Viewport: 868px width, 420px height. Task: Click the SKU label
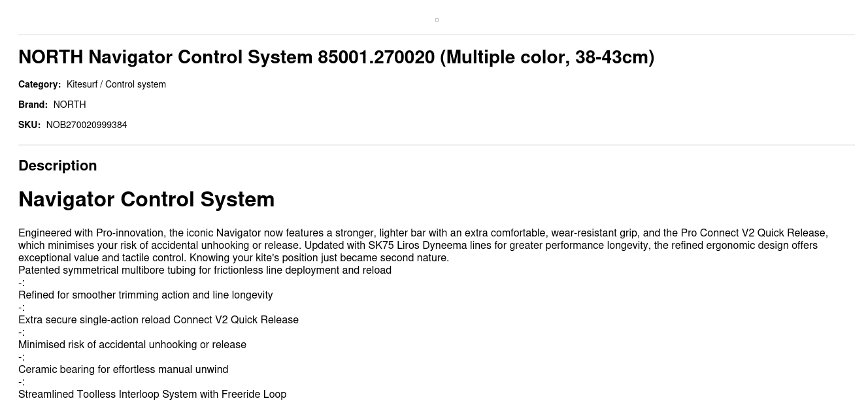click(x=29, y=125)
